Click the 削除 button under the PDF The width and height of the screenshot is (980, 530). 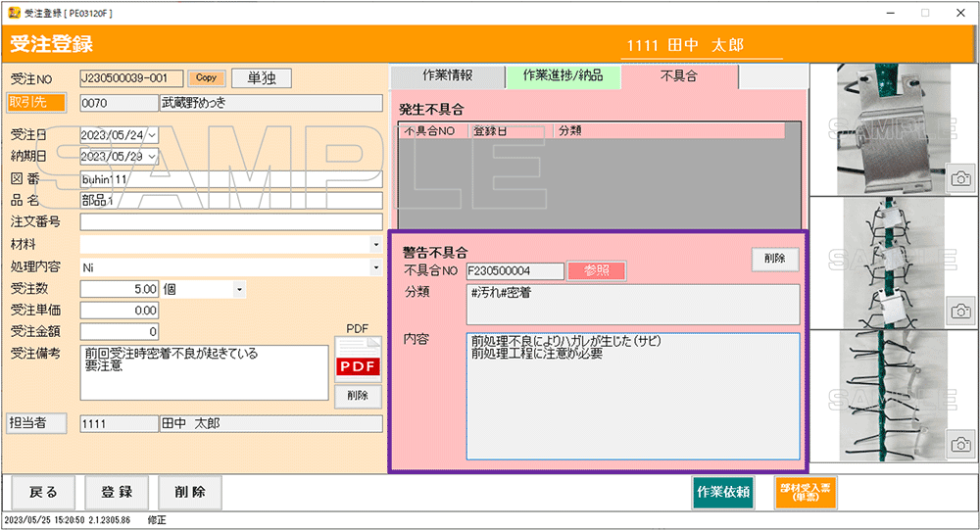pyautogui.click(x=358, y=396)
